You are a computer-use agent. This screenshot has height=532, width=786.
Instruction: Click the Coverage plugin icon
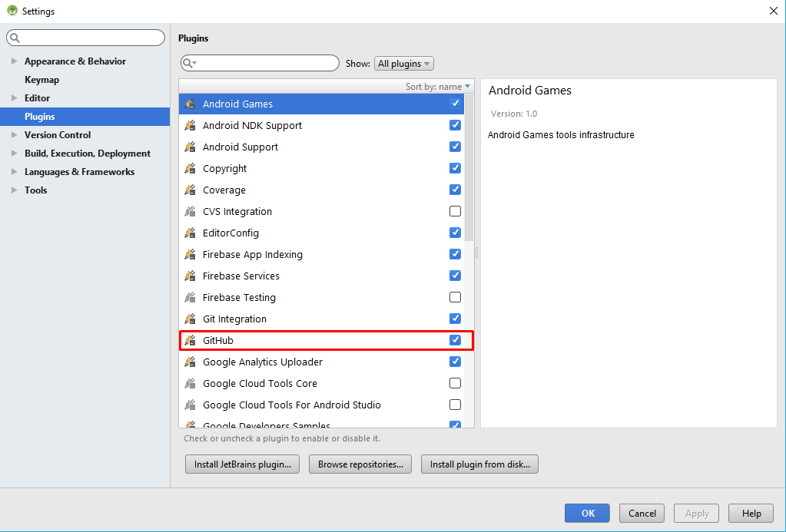click(x=190, y=190)
